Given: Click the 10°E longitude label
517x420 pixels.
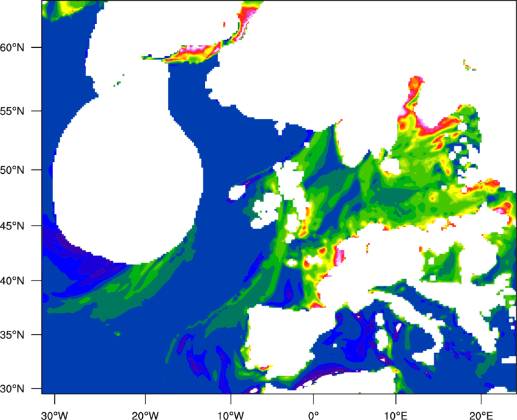Looking at the screenshot, I should pos(396,415).
